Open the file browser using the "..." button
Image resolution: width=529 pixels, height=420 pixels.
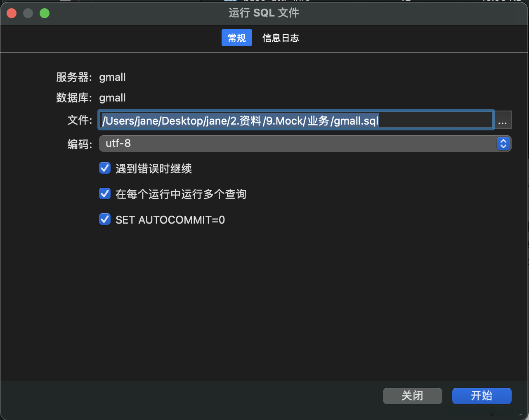click(x=502, y=120)
